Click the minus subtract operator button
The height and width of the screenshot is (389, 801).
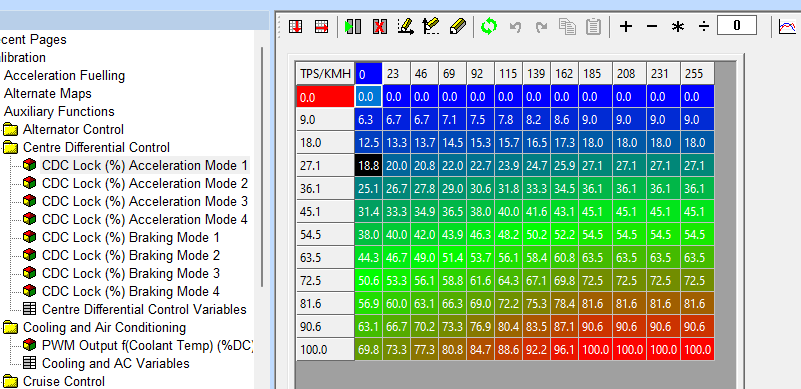coord(652,27)
